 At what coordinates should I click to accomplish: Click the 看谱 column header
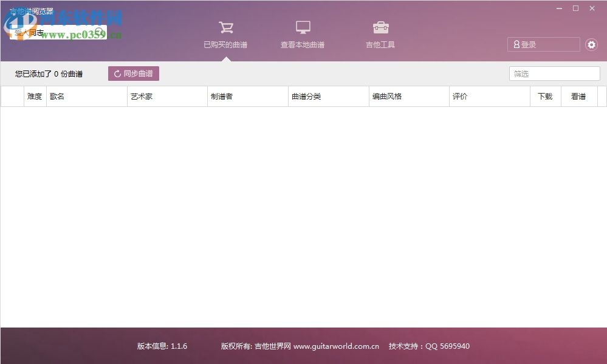pos(578,96)
